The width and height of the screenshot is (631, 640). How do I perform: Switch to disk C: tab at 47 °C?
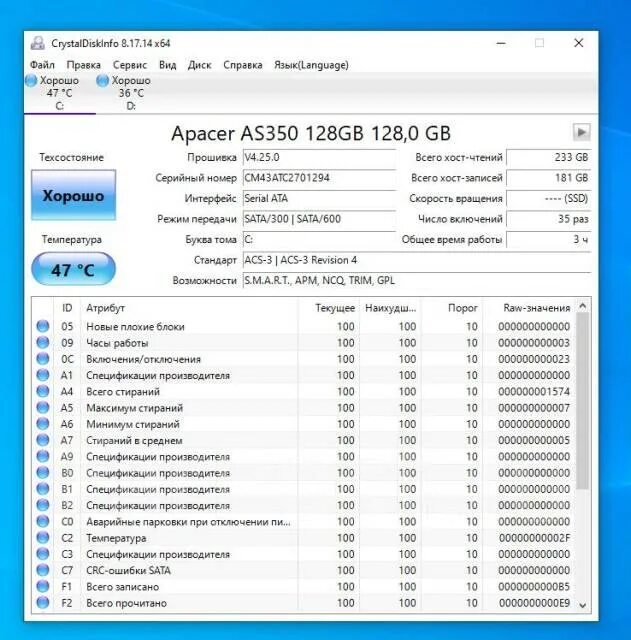[x=60, y=93]
